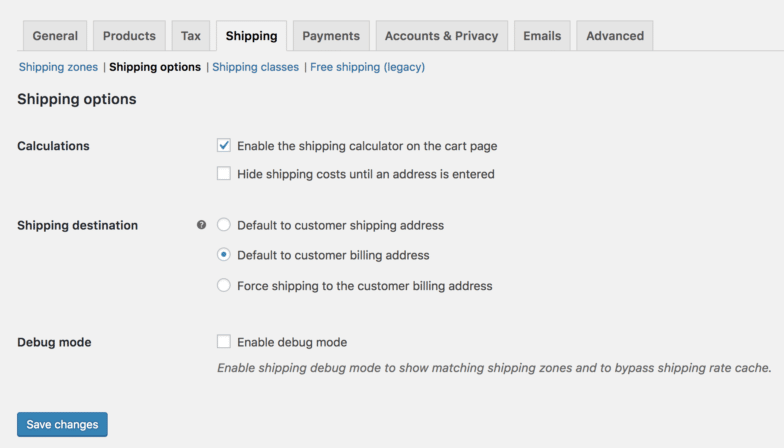
Task: Click the Shipping options sub-navigation item
Action: tap(155, 67)
